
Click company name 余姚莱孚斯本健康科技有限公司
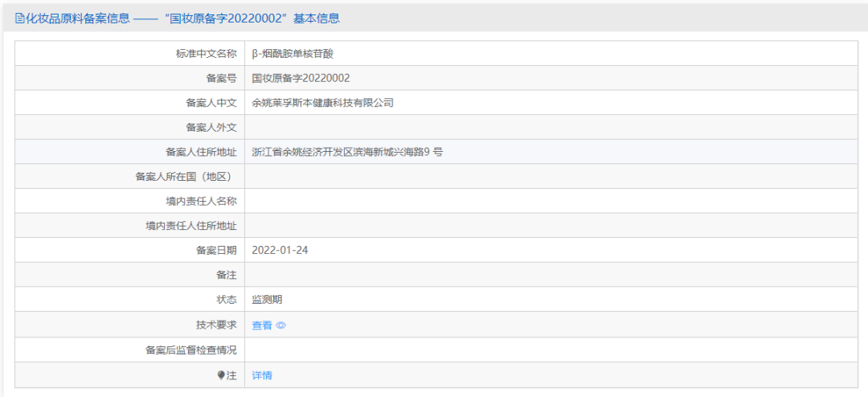click(323, 102)
